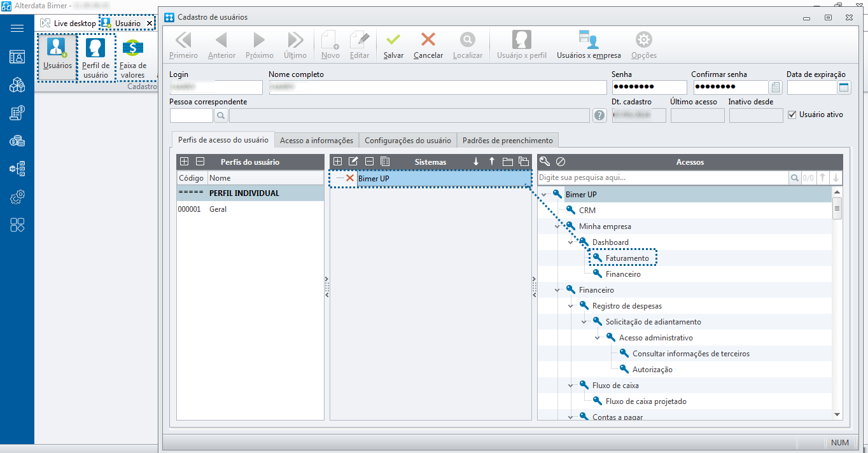Open Faixa de valores from the ribbon
This screenshot has height=453, width=868.
(133, 57)
